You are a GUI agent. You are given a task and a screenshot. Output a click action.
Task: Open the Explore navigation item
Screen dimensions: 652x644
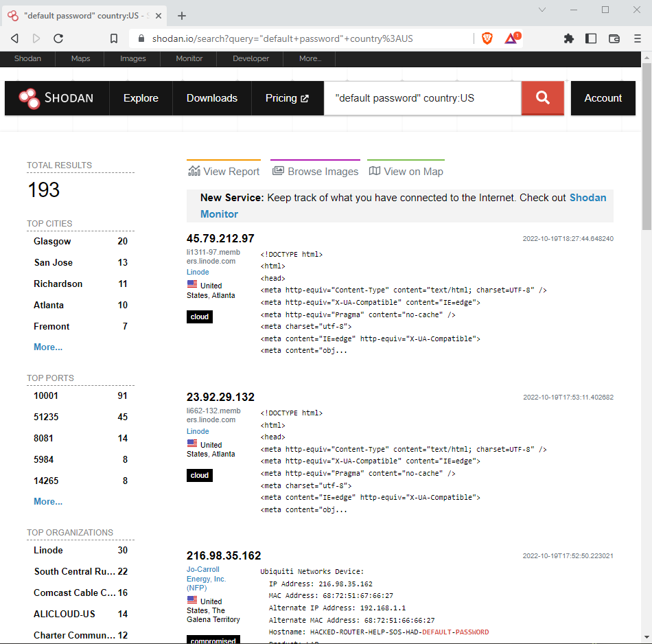141,98
